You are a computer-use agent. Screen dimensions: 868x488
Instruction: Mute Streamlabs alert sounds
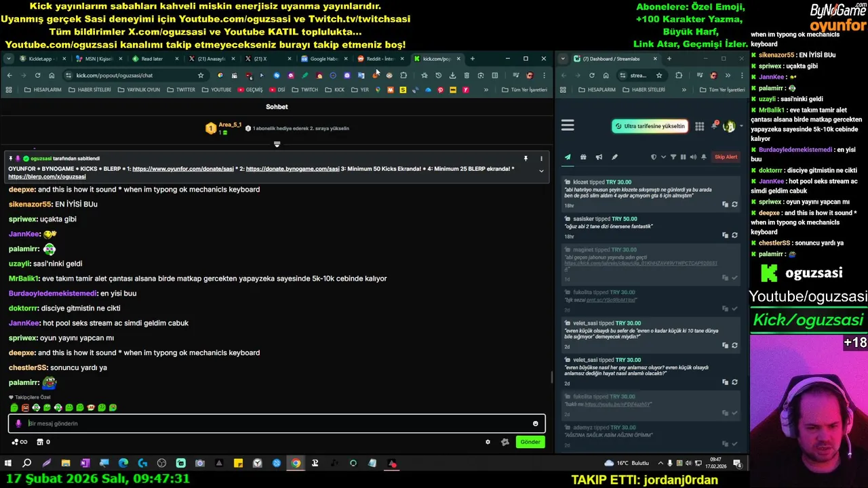693,157
